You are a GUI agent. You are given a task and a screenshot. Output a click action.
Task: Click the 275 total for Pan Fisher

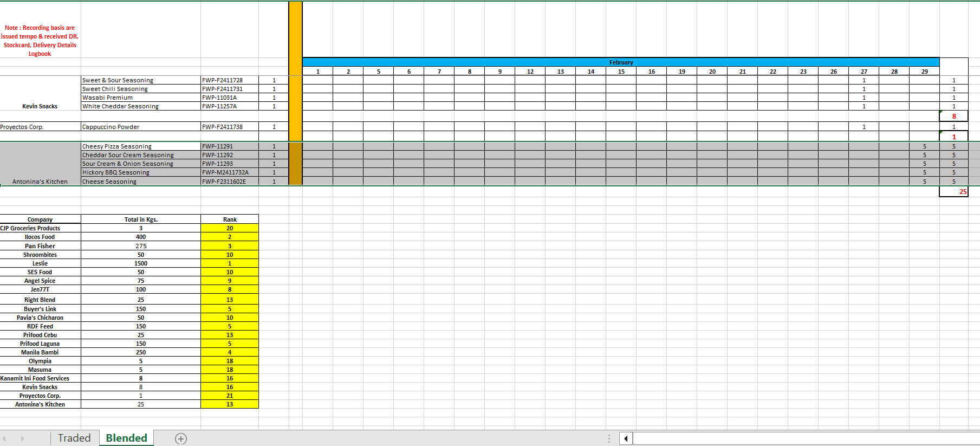coord(141,246)
